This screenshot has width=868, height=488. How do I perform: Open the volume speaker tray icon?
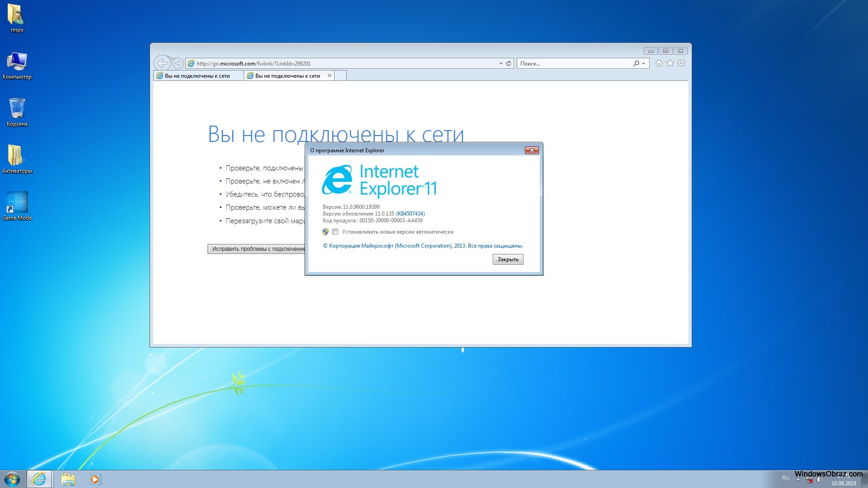coord(820,479)
